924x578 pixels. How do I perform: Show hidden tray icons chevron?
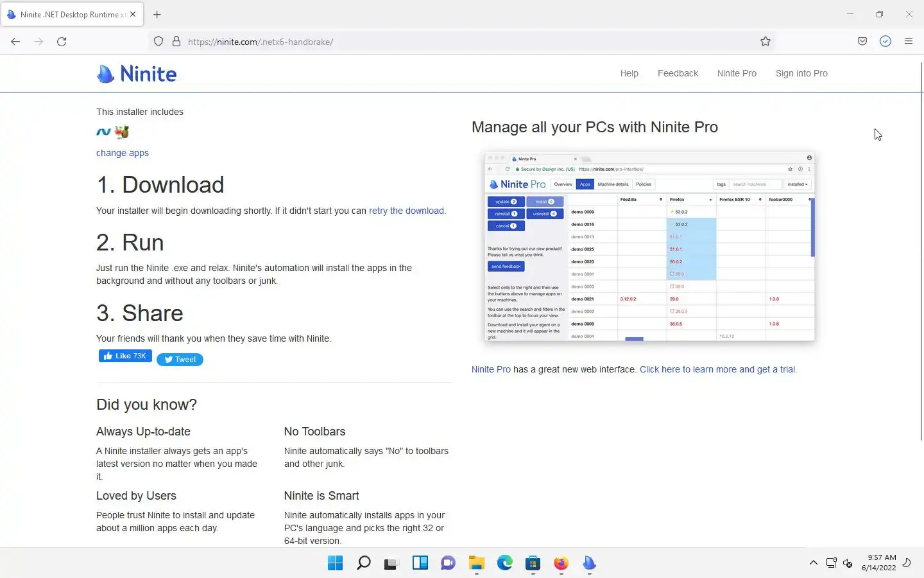813,563
